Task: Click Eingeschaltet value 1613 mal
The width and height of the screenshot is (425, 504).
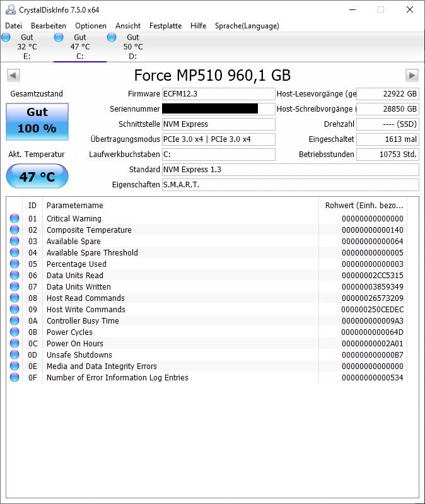Action: tap(388, 139)
